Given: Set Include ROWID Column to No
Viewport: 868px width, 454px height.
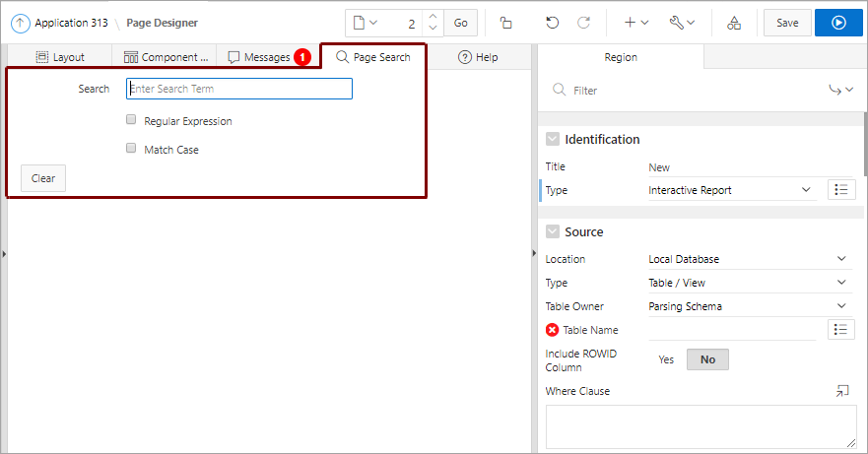Looking at the screenshot, I should tap(707, 359).
